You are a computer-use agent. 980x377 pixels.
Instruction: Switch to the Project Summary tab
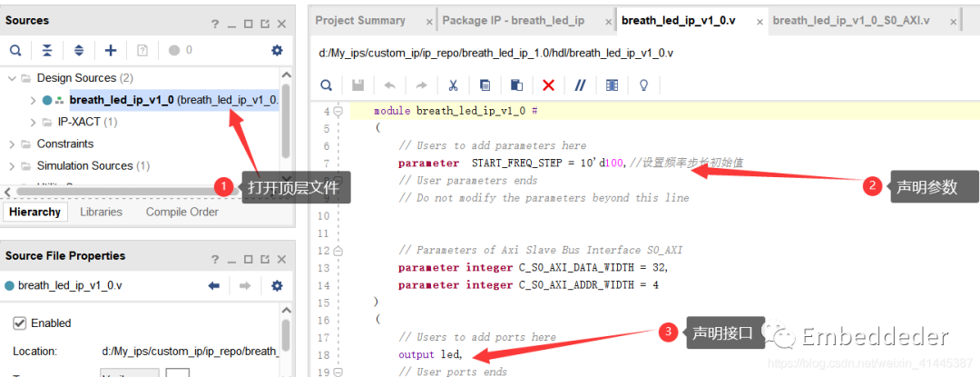361,21
